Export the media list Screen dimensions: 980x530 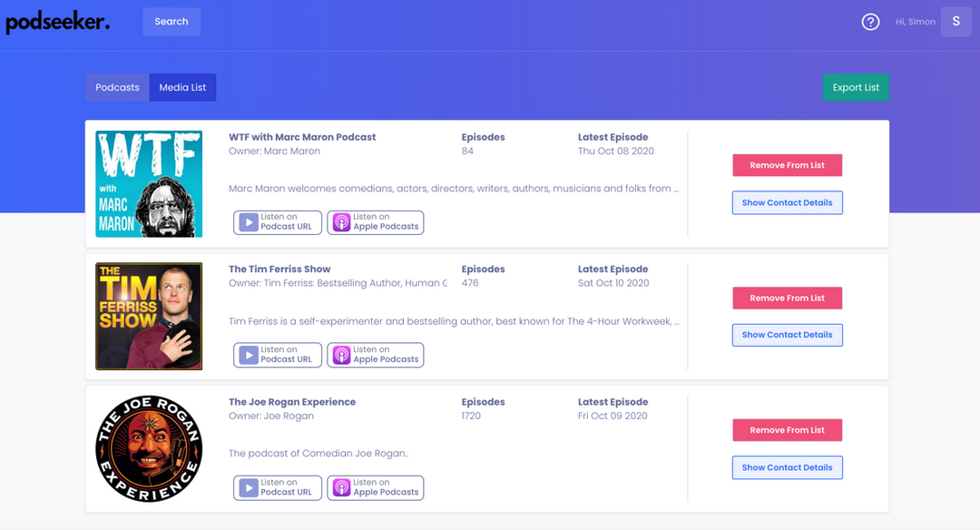pos(856,88)
